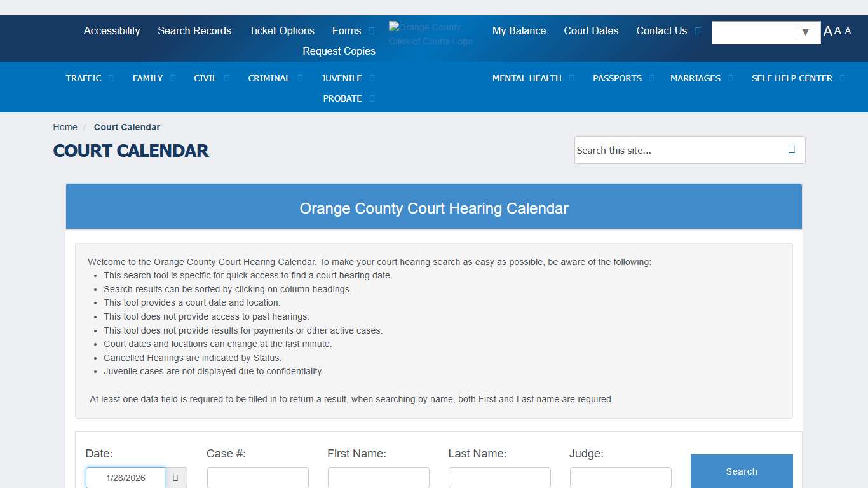Open the Self Help Center menu
This screenshot has height=488, width=868.
click(792, 78)
